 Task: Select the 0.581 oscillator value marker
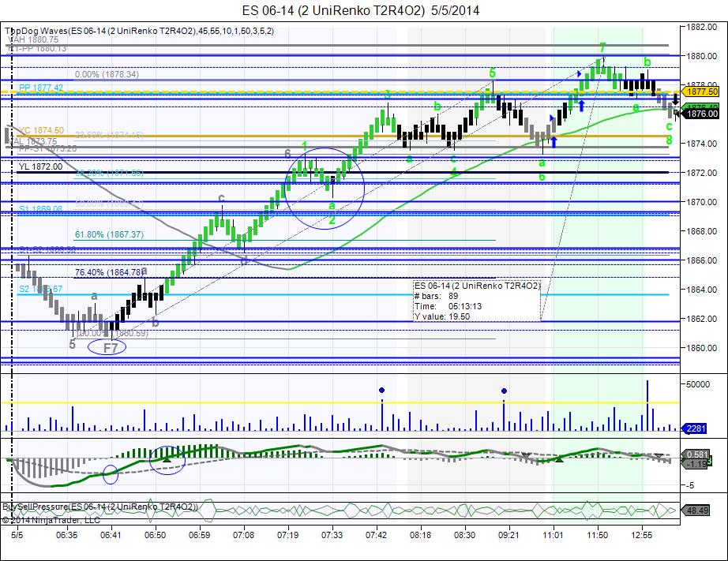(x=697, y=454)
